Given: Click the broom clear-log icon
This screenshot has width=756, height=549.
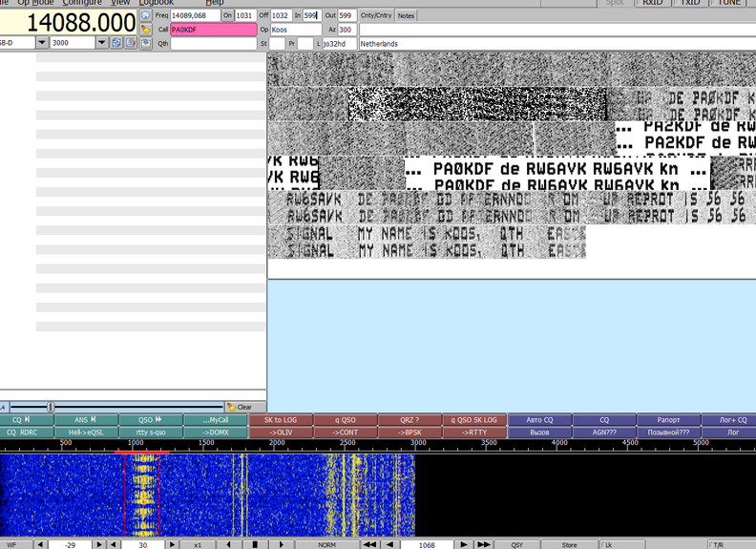Looking at the screenshot, I should pos(145,30).
